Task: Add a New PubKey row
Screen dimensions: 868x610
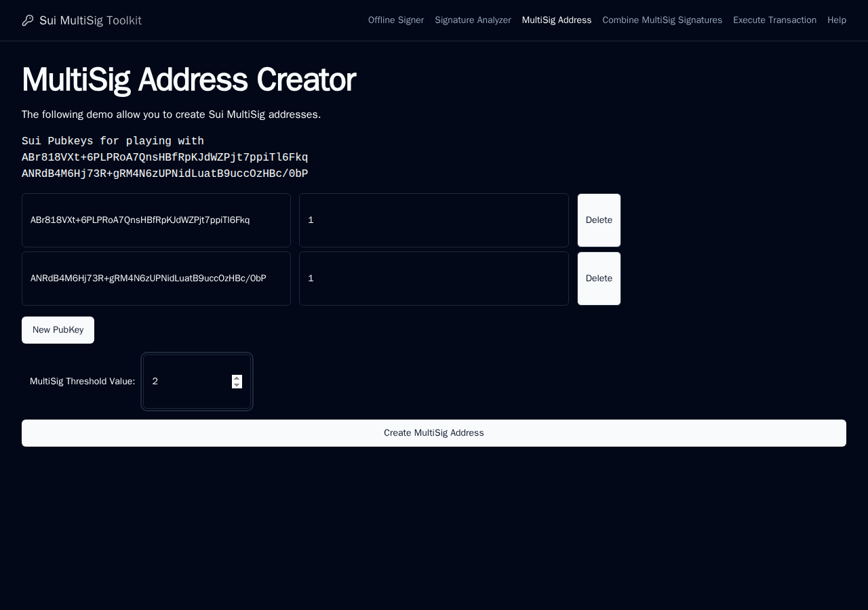Action: point(58,330)
